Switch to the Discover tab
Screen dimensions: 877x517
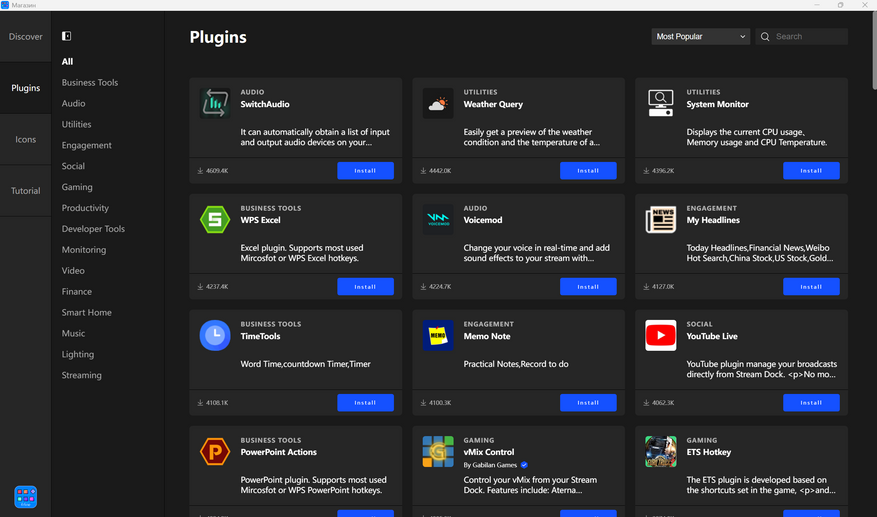click(x=26, y=37)
